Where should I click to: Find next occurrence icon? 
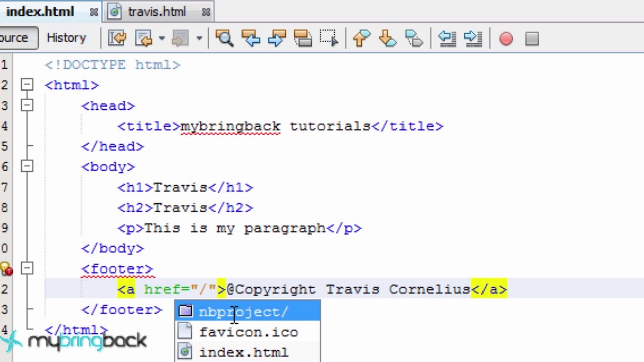[x=276, y=38]
